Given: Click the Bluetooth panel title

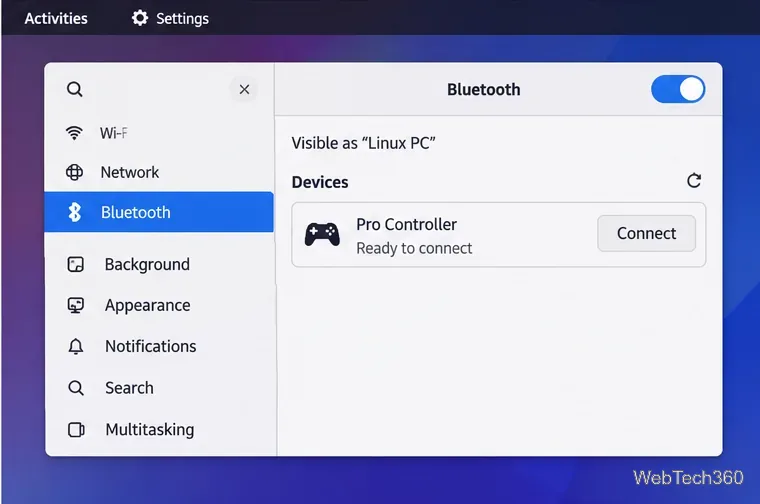Looking at the screenshot, I should [x=484, y=90].
